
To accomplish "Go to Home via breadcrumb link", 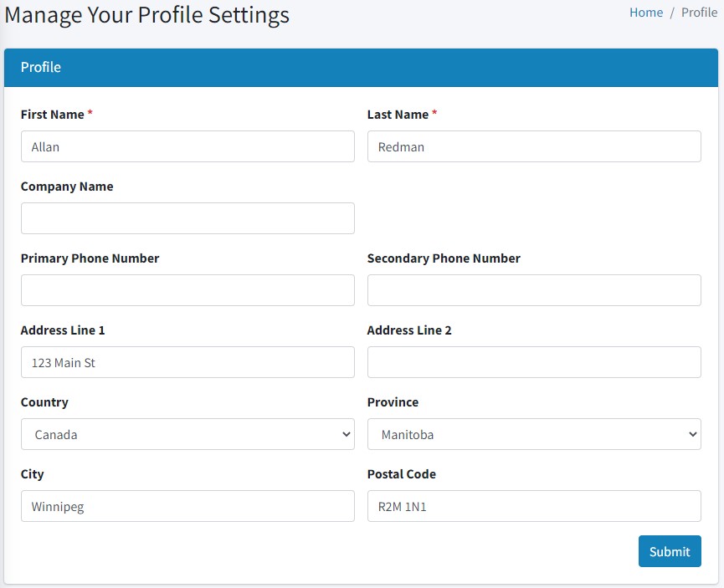I will point(646,13).
